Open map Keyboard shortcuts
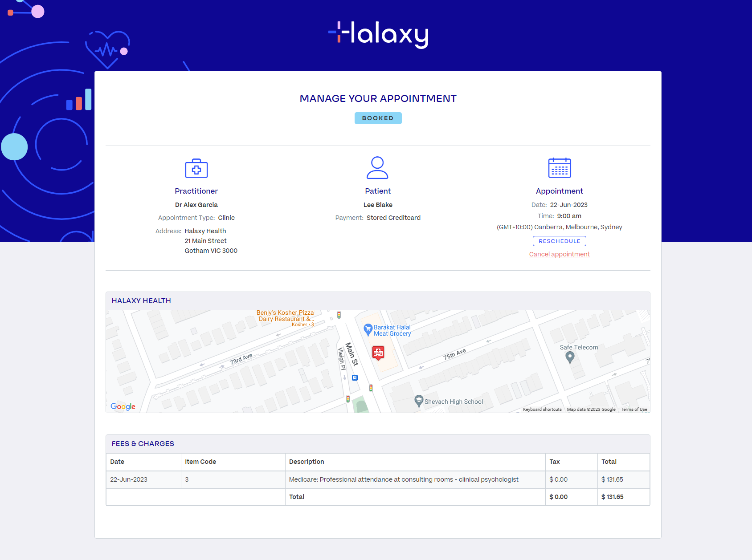 click(x=542, y=410)
